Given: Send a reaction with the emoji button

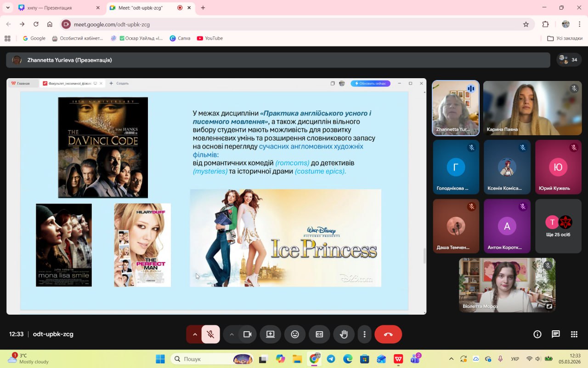Looking at the screenshot, I should [295, 334].
